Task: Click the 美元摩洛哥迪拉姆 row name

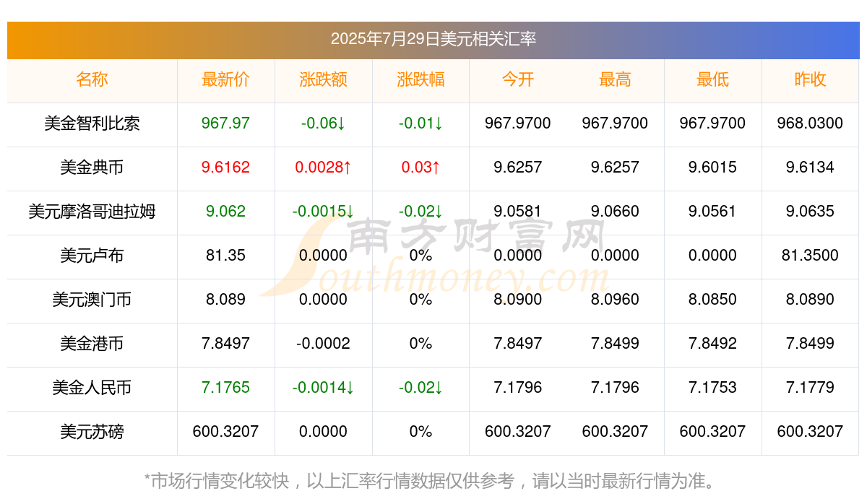Action: tap(92, 212)
